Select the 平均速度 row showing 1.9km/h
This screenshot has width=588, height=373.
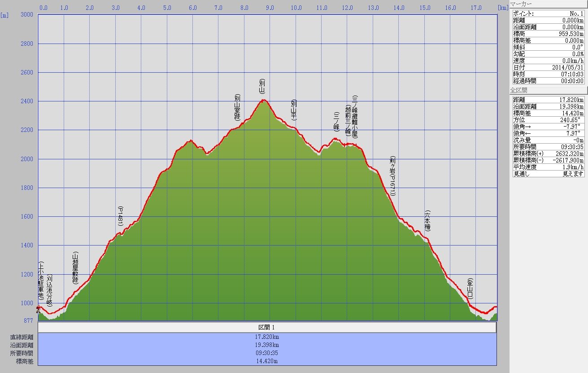pos(549,167)
